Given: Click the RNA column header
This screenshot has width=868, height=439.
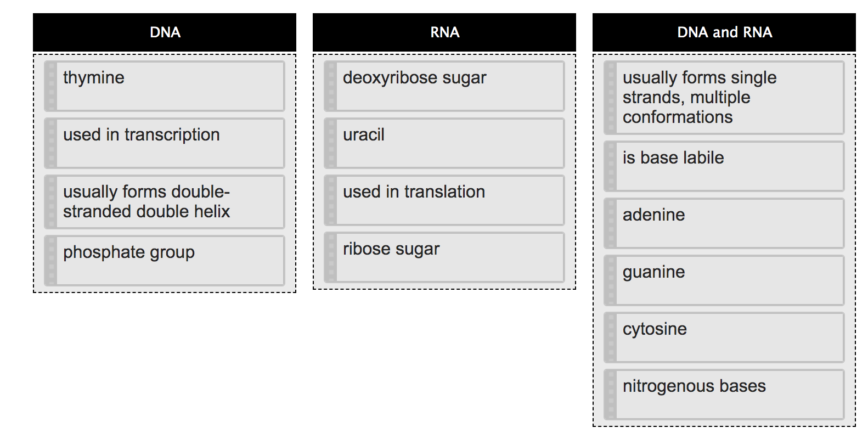Looking at the screenshot, I should [x=444, y=32].
